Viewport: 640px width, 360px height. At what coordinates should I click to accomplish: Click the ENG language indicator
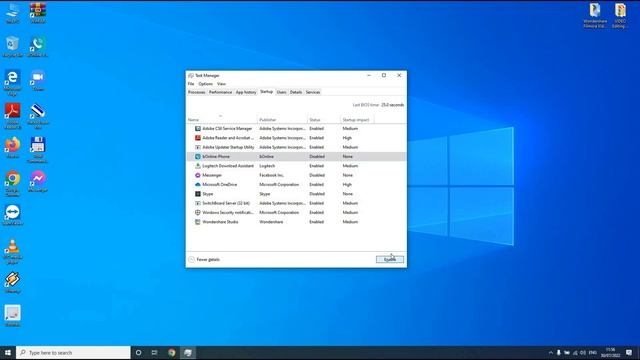click(x=593, y=353)
